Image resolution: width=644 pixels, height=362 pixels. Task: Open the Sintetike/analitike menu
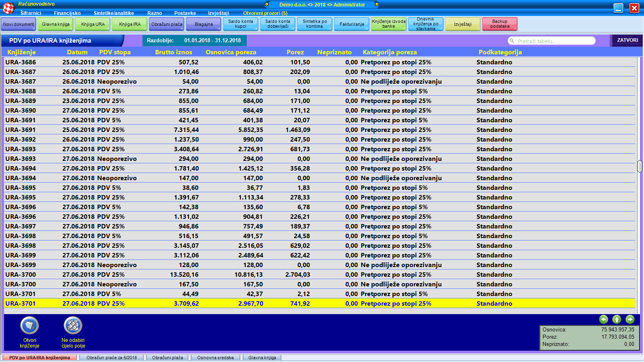click(114, 13)
